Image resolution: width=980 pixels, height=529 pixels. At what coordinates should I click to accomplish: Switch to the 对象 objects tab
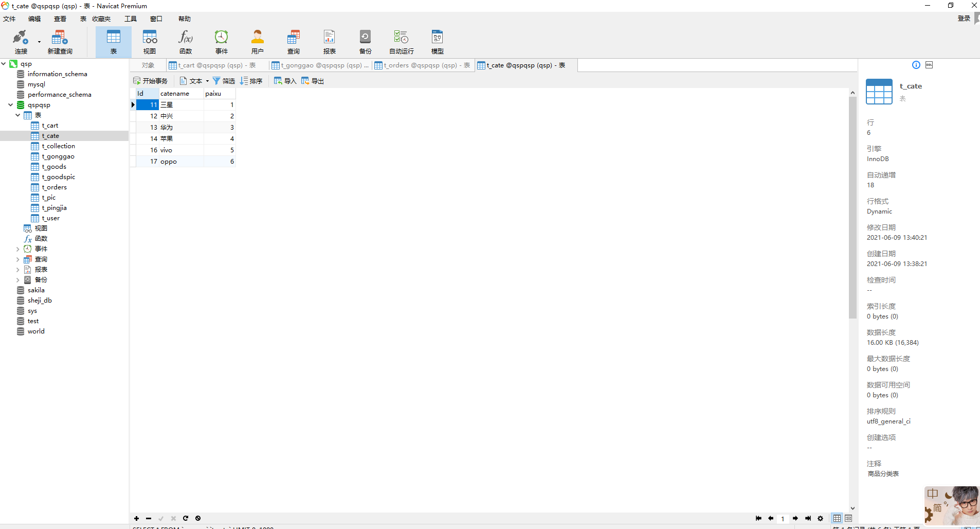148,65
